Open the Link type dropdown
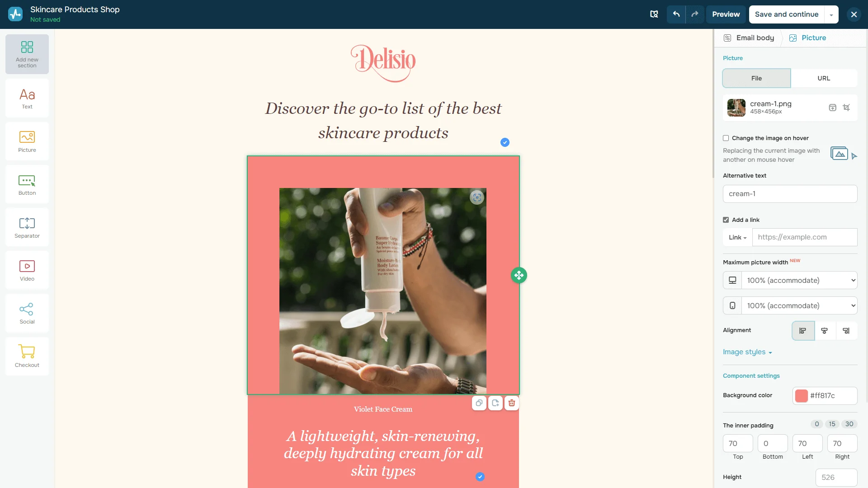Image resolution: width=868 pixels, height=488 pixels. tap(737, 237)
